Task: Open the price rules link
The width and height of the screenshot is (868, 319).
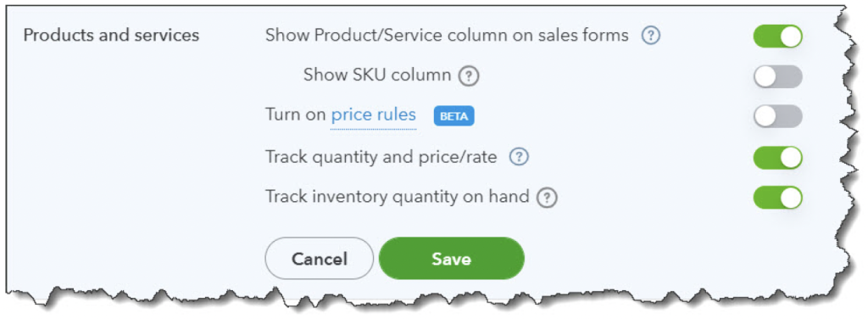Action: point(373,115)
